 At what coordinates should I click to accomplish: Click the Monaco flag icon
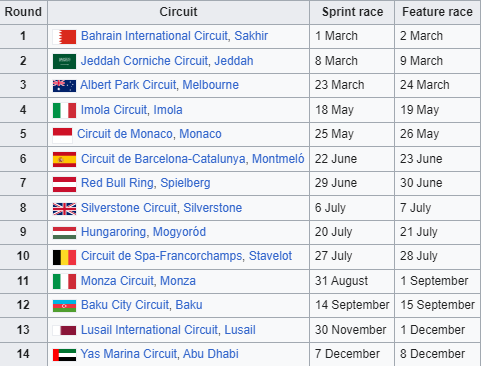63,135
